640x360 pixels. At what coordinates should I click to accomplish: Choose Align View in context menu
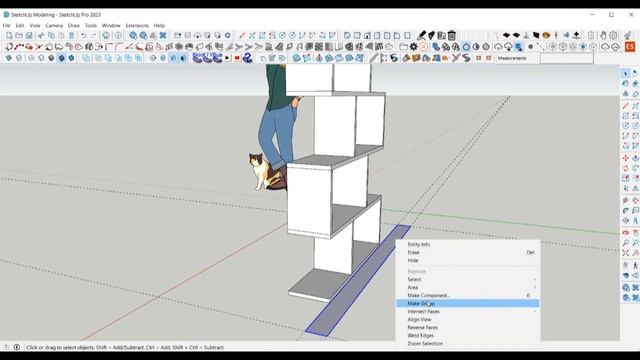click(x=468, y=320)
